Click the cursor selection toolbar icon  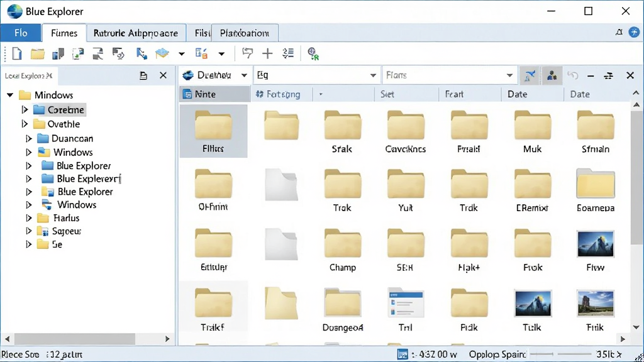coord(142,54)
